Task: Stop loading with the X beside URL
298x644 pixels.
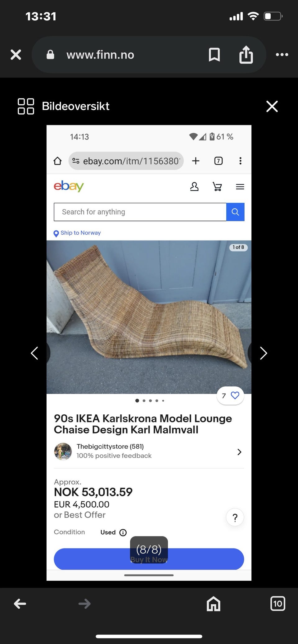Action: point(16,55)
